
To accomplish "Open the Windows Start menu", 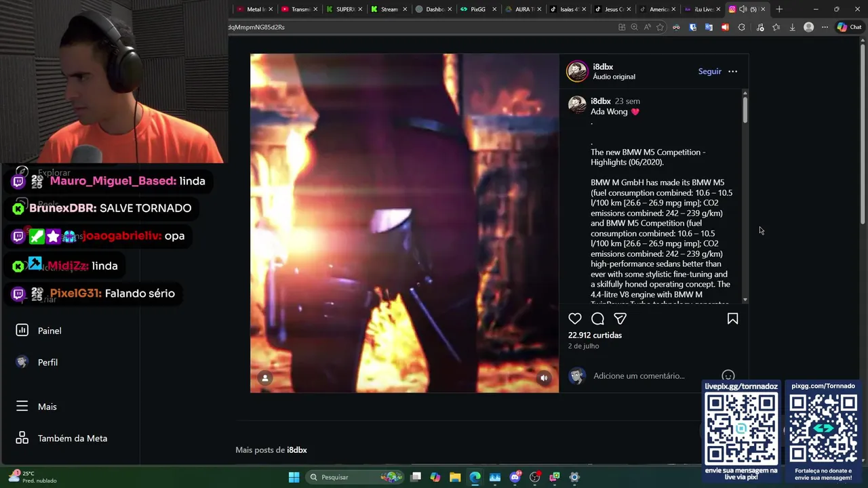I will [x=294, y=477].
